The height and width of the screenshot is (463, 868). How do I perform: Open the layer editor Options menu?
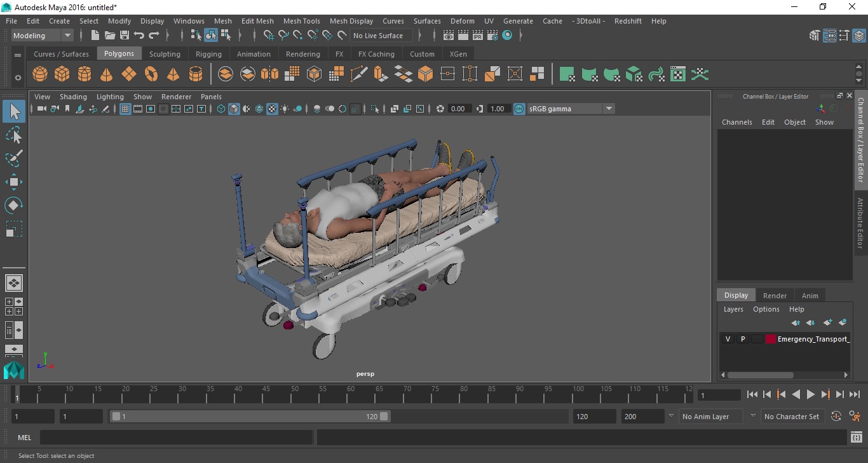766,309
